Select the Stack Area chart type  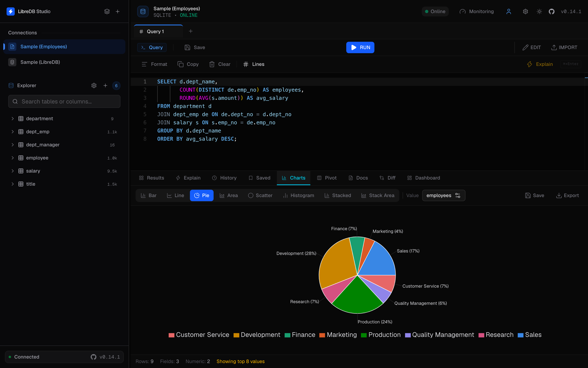(378, 195)
